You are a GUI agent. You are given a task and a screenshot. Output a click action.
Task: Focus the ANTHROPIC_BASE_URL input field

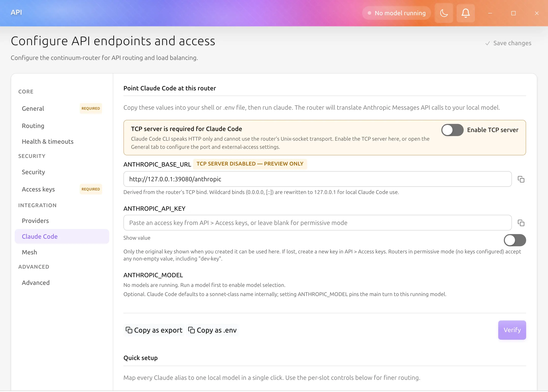(317, 179)
